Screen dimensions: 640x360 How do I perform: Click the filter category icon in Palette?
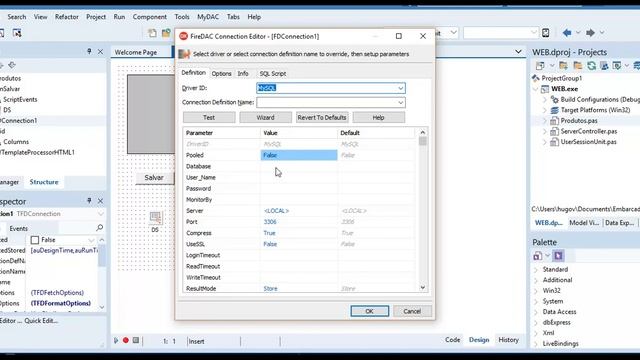tap(538, 256)
